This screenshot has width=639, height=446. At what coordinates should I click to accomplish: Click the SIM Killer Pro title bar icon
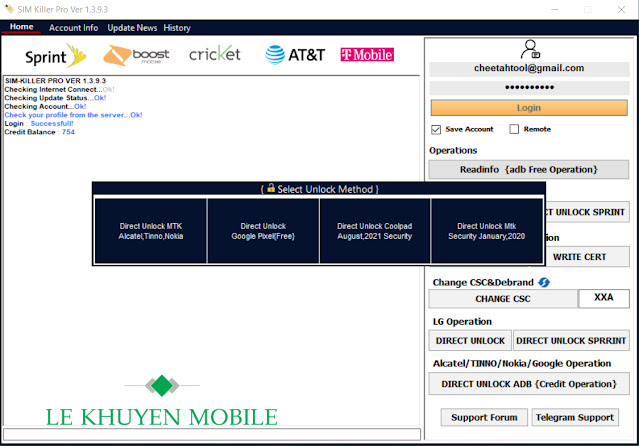[9, 9]
